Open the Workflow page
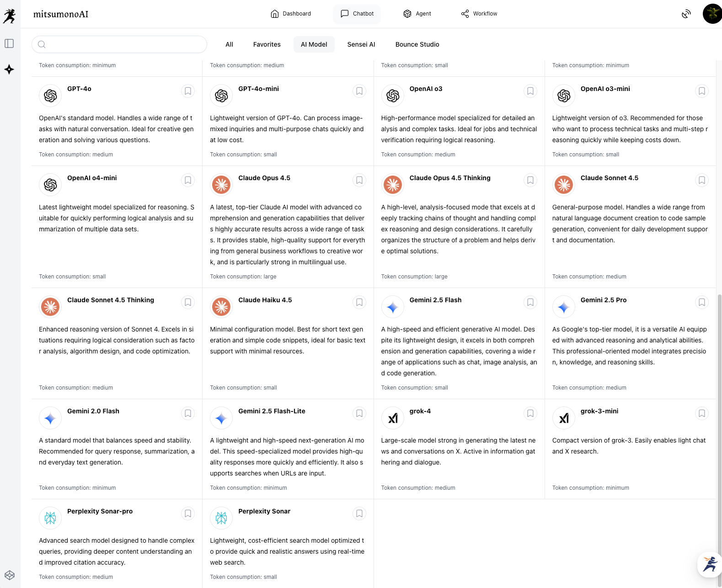The image size is (722, 588). point(479,14)
